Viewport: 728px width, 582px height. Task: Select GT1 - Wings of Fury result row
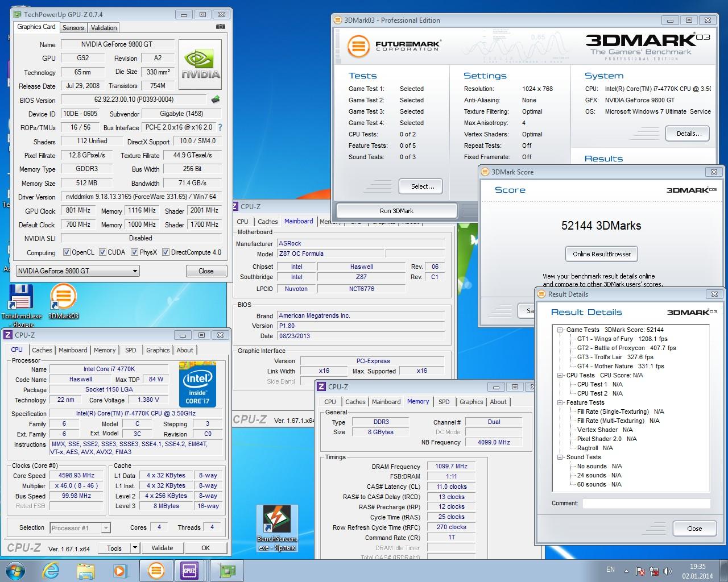[622, 339]
